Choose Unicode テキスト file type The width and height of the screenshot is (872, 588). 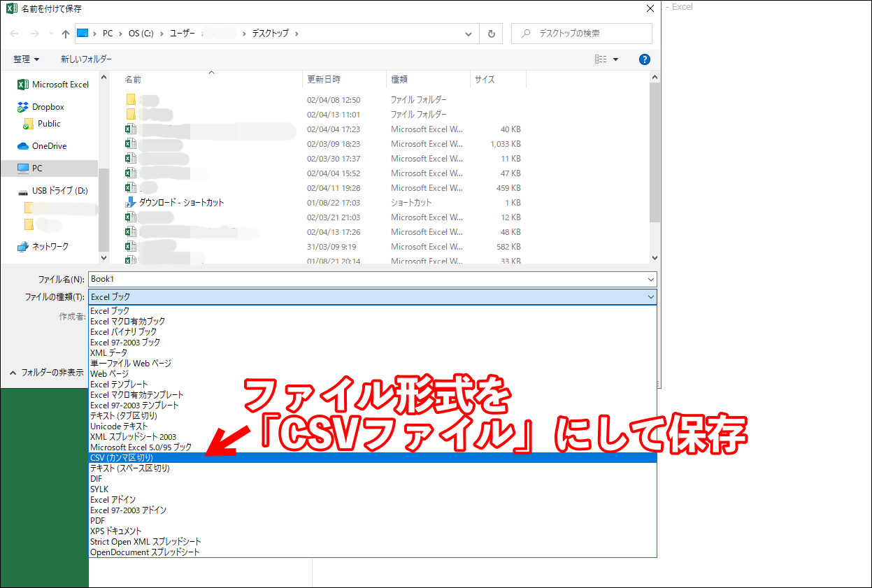click(x=373, y=426)
